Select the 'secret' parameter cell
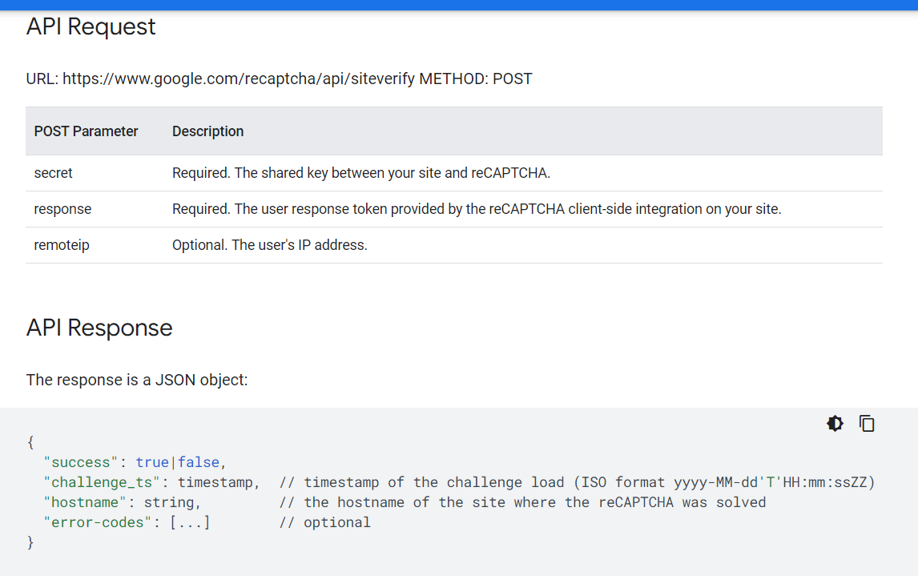The image size is (918, 588). (x=54, y=173)
